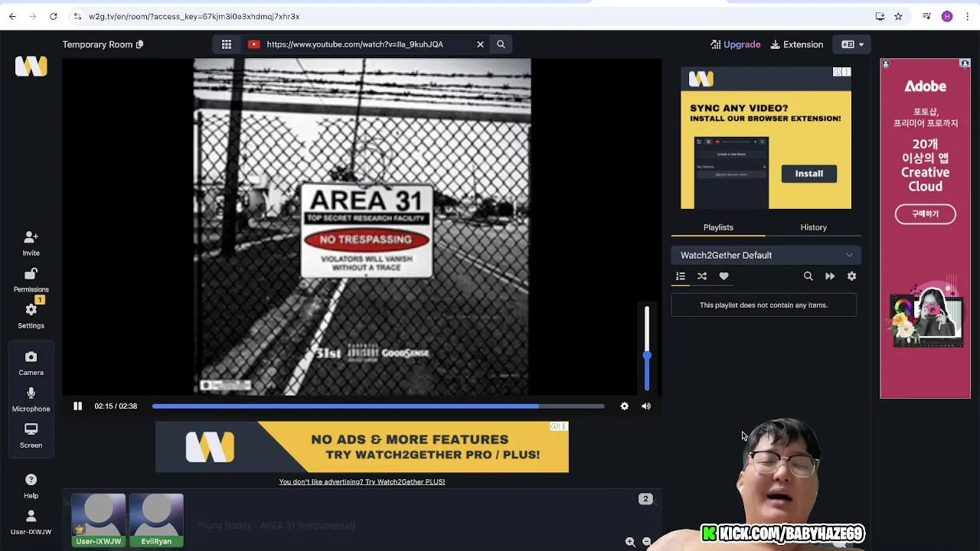Open the User-IXWJW profile in sidebar
The image size is (980, 551).
(x=31, y=523)
